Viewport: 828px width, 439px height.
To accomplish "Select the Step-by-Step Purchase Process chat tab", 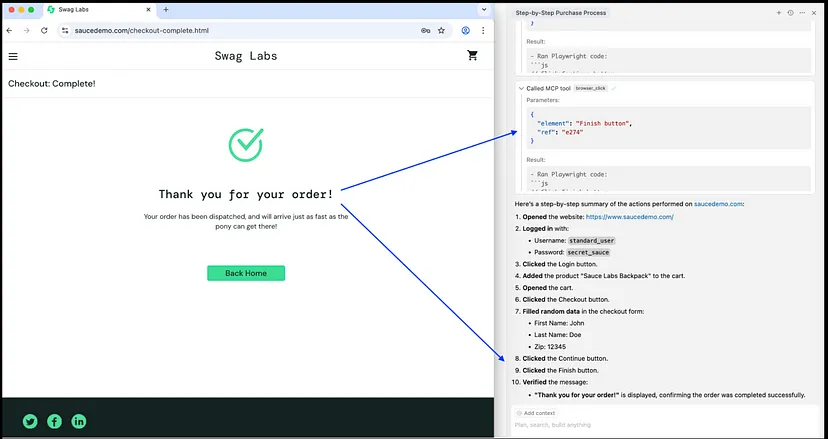I will pos(561,13).
